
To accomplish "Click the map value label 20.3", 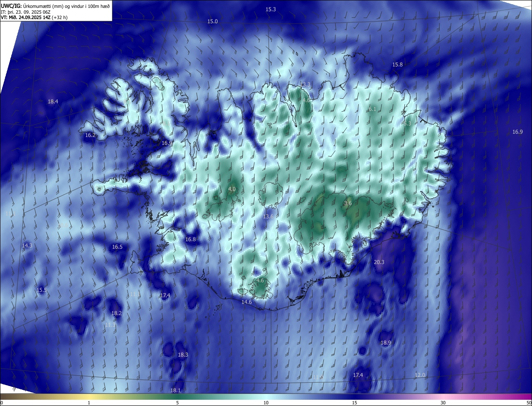I will click(x=379, y=262).
